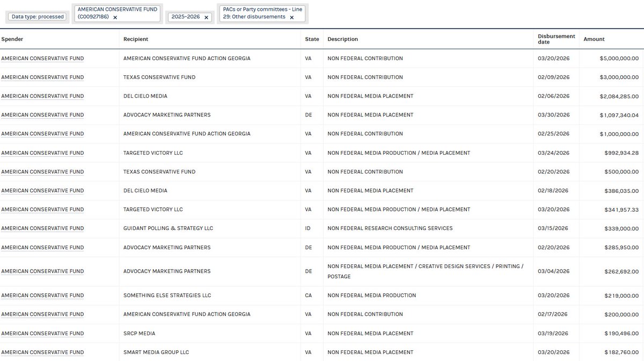
Task: Open spender link in the SMART MEDIA GROUP row
Action: tap(42, 352)
